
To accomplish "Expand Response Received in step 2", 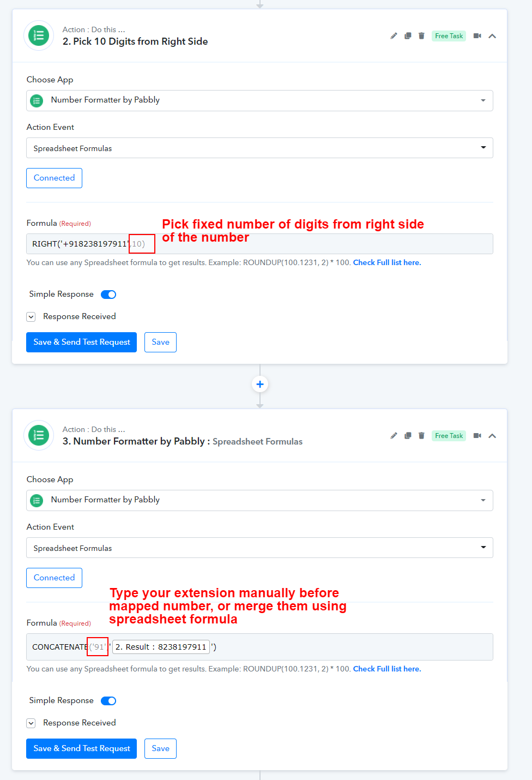I will [x=31, y=317].
